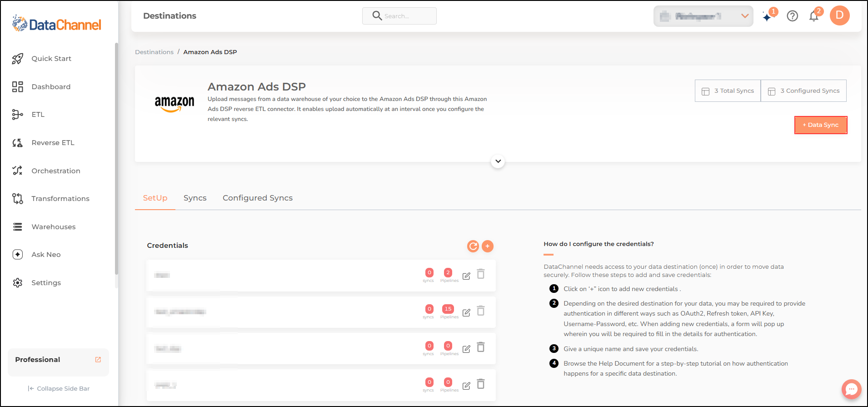Viewport: 868px width, 407px height.
Task: Click the Destinations page title in the header
Action: click(x=170, y=16)
